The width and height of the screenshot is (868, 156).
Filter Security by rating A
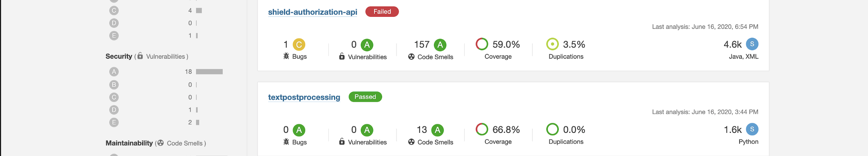tap(114, 72)
